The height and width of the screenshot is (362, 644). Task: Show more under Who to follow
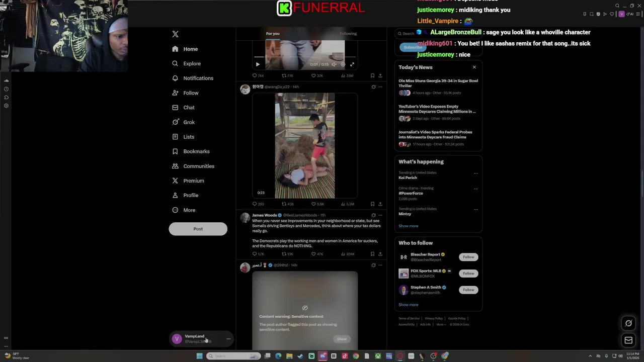(408, 305)
